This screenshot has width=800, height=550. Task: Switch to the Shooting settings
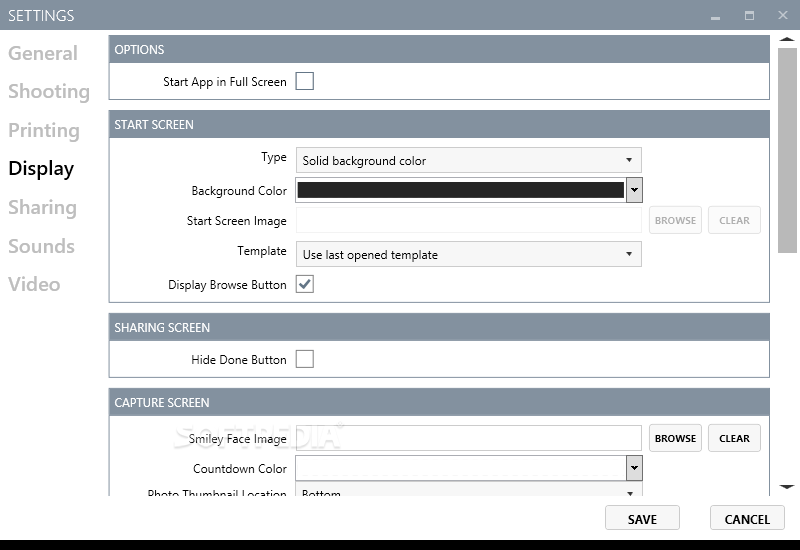point(49,91)
